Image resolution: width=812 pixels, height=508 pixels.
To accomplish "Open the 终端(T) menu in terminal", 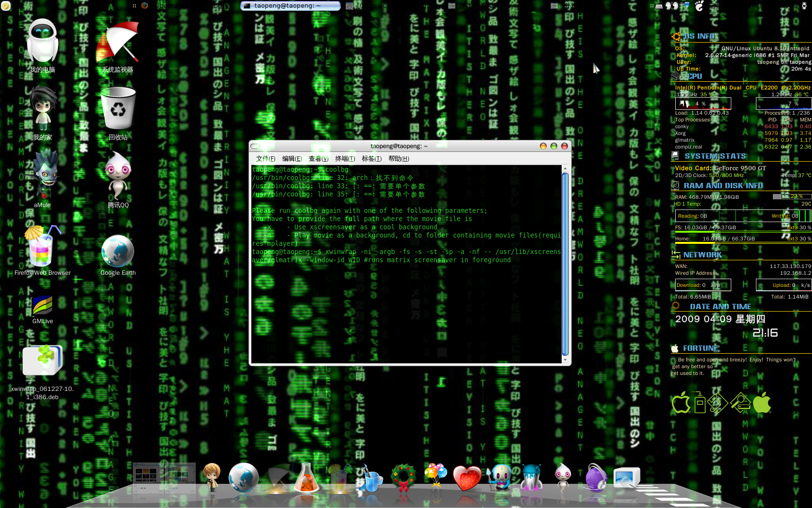I will pyautogui.click(x=345, y=159).
